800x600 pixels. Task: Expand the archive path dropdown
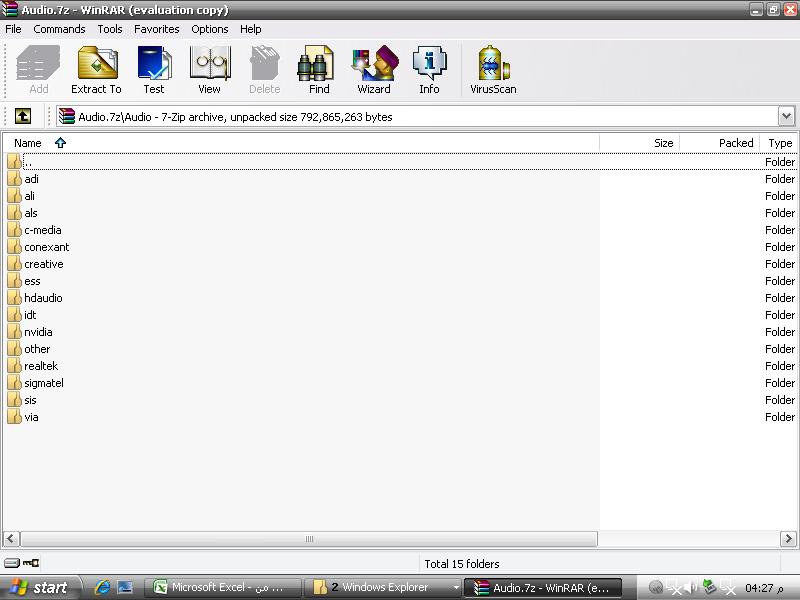786,116
